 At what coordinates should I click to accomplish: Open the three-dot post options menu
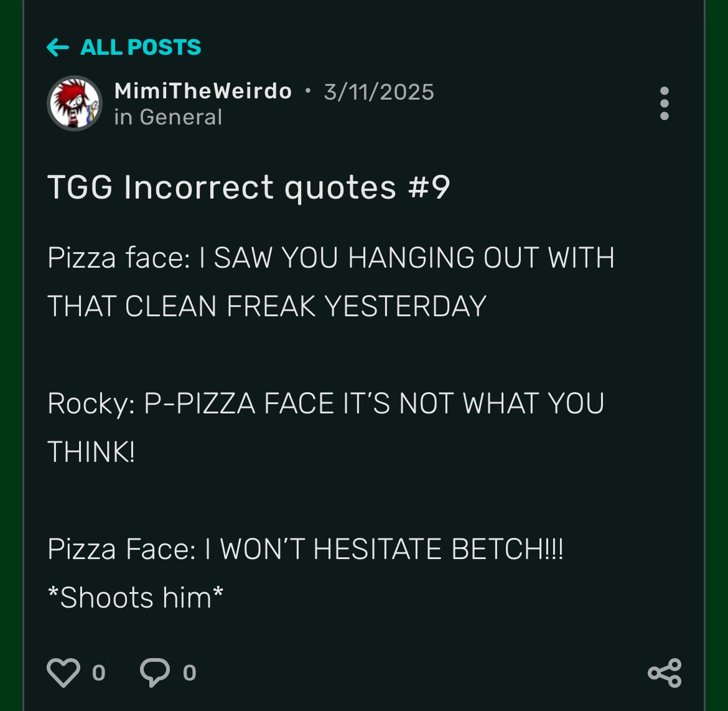(664, 103)
